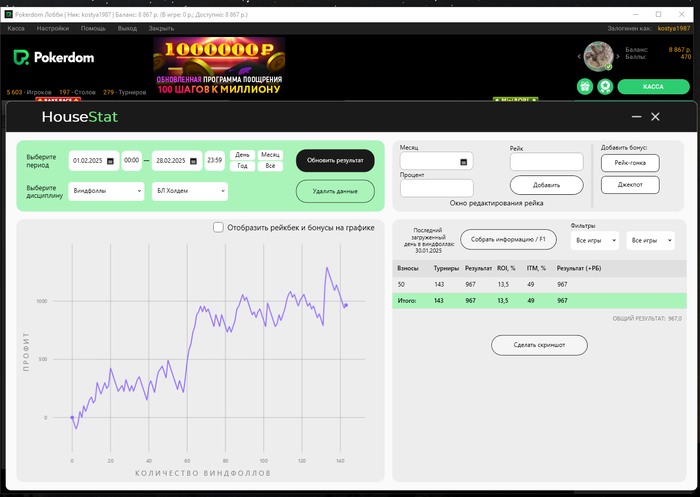This screenshot has width=700, height=497.
Task: Select the Всё period button
Action: click(x=270, y=166)
